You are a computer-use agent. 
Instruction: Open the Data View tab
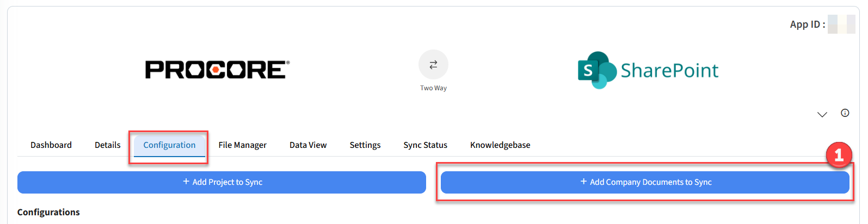[x=308, y=145]
